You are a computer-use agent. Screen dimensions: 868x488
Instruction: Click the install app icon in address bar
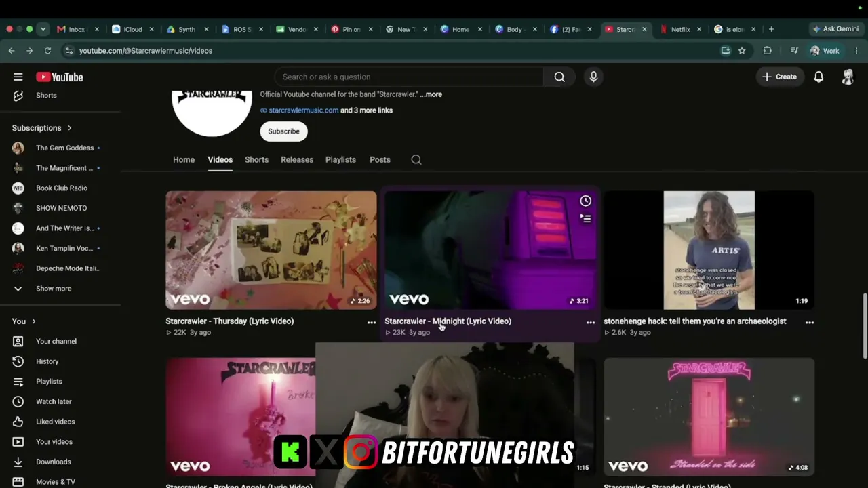tap(726, 51)
